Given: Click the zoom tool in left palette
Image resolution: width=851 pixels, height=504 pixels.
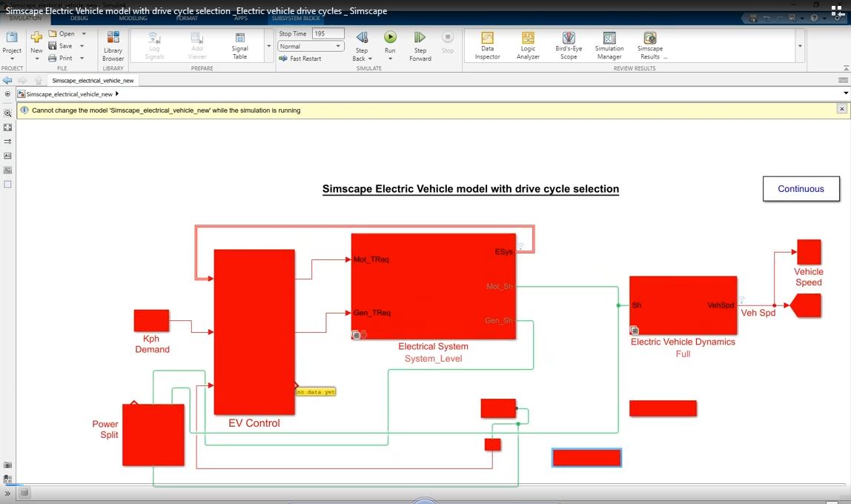Looking at the screenshot, I should (x=7, y=113).
